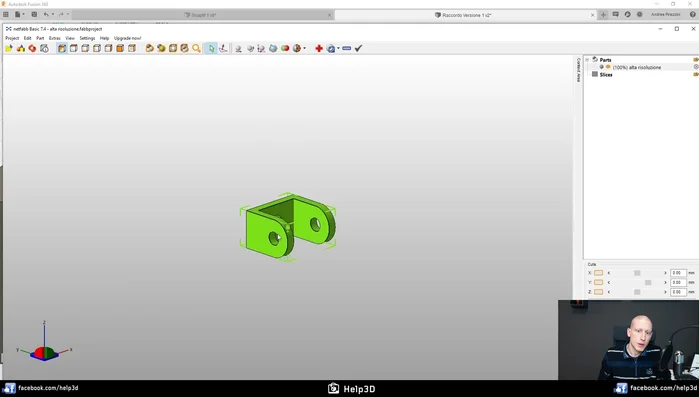Toggle the Z cut orange box
This screenshot has height=397, width=699.
click(x=598, y=292)
